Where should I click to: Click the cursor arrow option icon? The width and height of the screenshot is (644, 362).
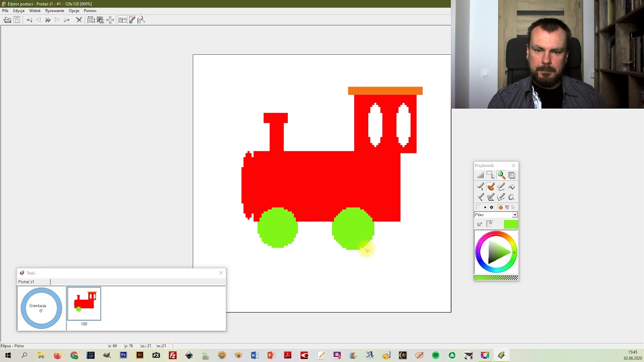pos(513,207)
